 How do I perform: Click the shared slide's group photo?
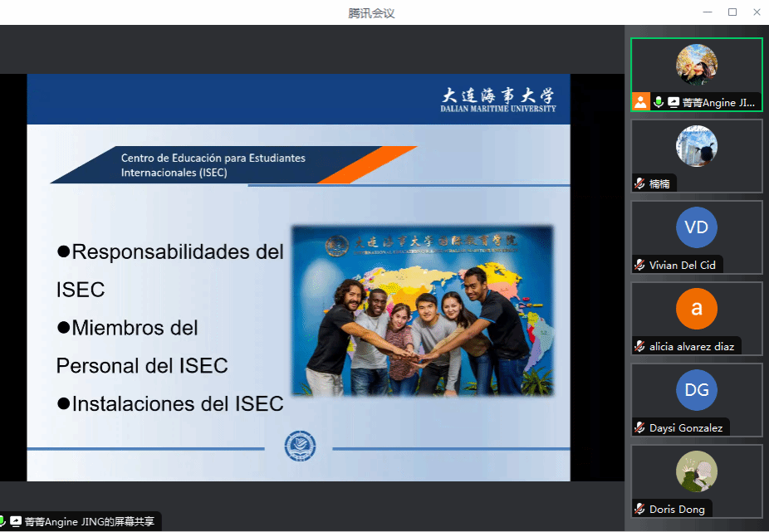[422, 310]
